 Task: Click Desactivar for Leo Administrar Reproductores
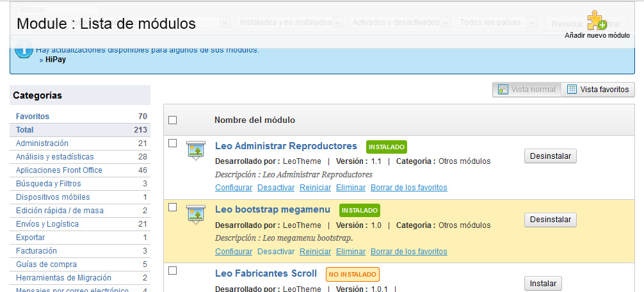tap(276, 187)
